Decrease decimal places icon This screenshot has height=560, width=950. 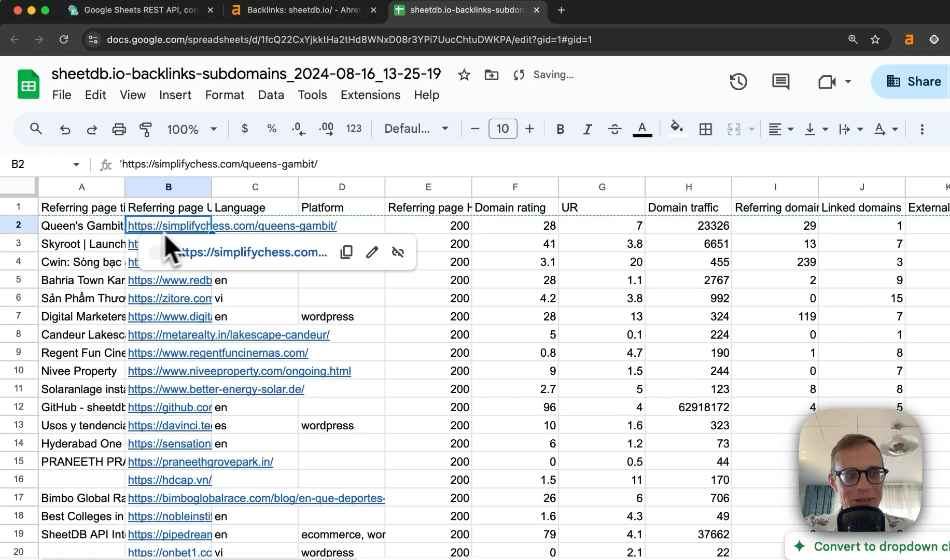coord(299,129)
